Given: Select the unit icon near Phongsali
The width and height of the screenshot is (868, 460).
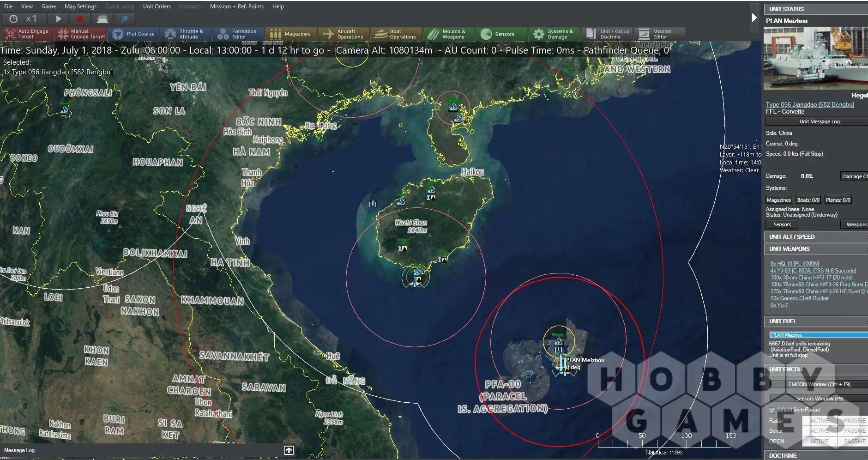Looking at the screenshot, I should click(x=65, y=110).
